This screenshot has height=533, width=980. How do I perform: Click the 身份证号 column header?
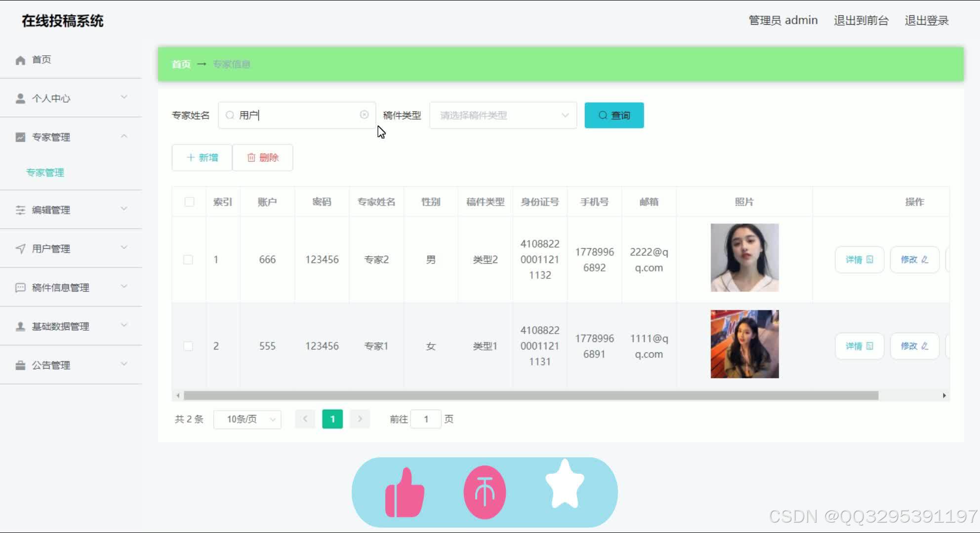[x=540, y=202]
